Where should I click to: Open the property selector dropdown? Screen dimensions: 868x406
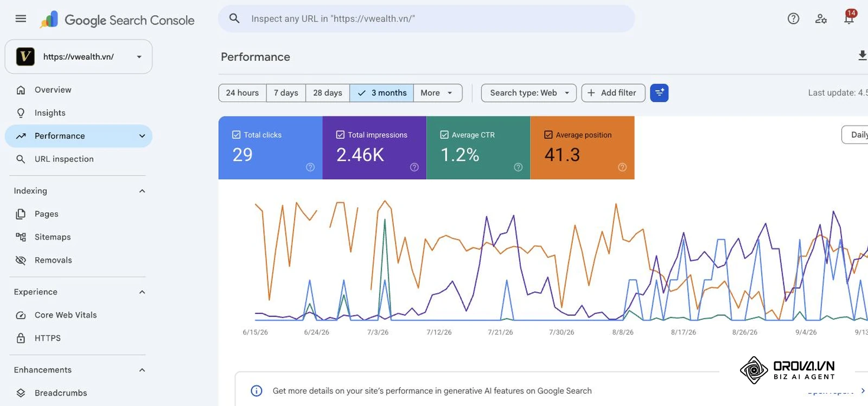[x=79, y=56]
